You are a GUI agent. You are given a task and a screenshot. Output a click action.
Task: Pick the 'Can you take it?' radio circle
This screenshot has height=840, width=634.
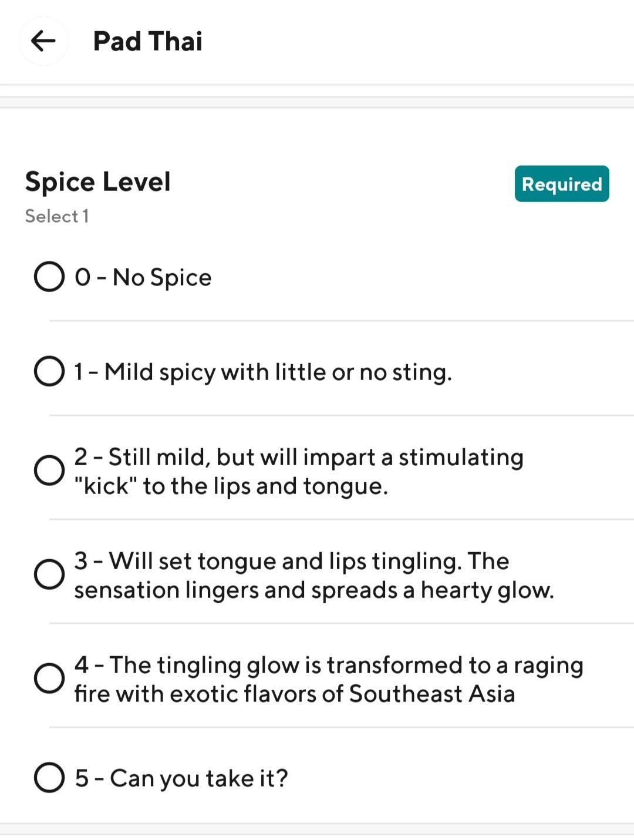coord(49,778)
